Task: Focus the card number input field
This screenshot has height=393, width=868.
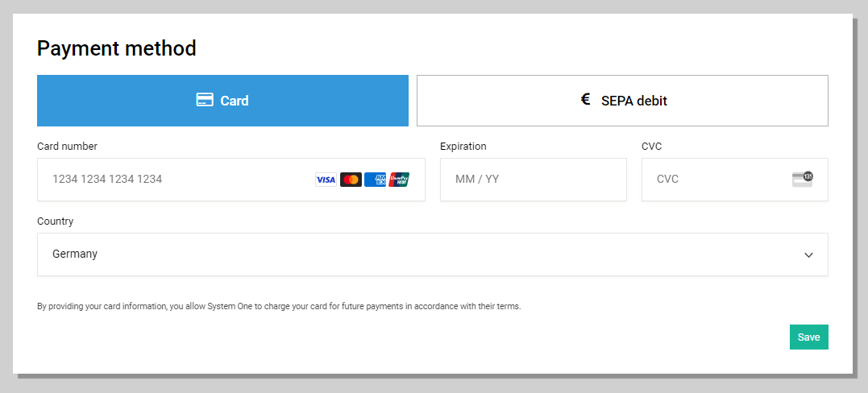Action: tap(231, 180)
